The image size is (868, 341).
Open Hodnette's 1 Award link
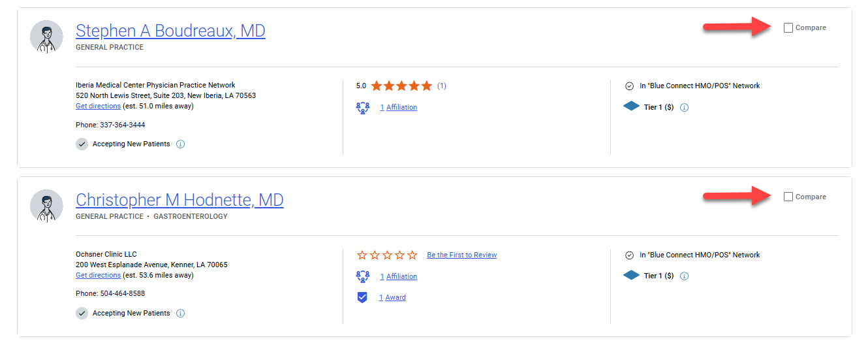coord(393,298)
